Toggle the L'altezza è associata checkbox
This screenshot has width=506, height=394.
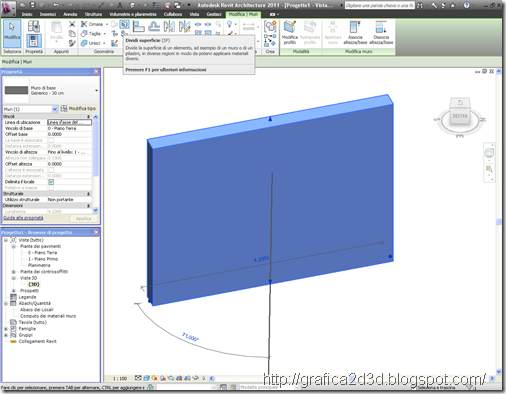pyautogui.click(x=51, y=170)
